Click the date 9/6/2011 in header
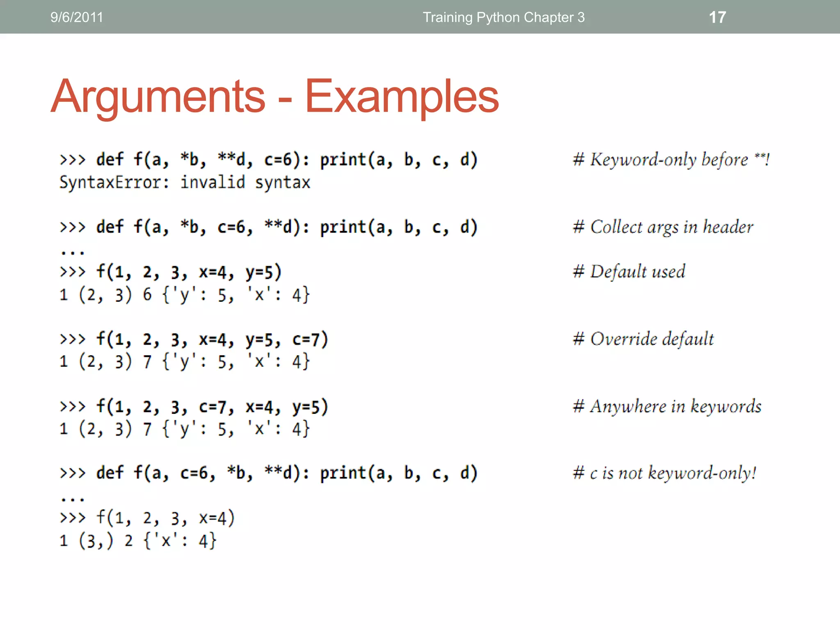This screenshot has width=840, height=630. 77,17
